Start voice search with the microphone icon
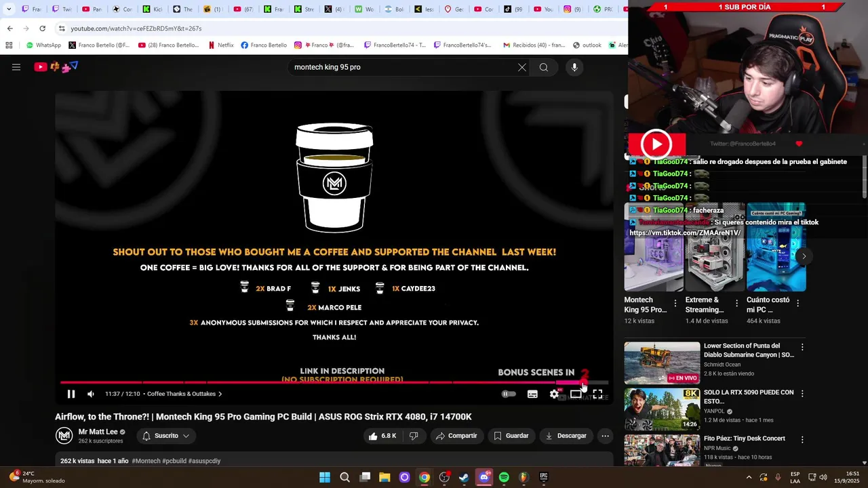This screenshot has height=488, width=868. click(574, 67)
